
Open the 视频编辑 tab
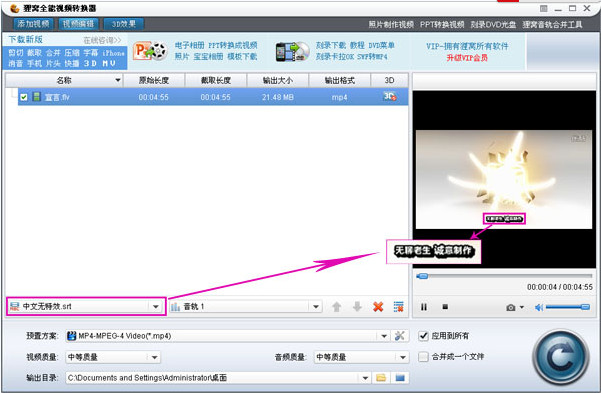78,24
